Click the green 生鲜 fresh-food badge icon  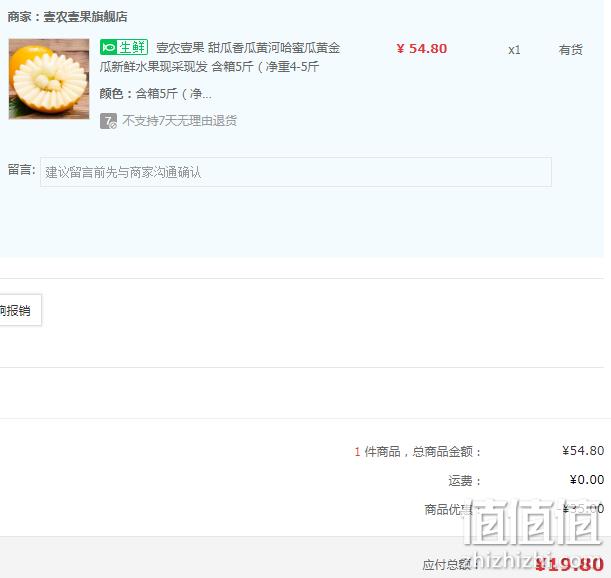tap(124, 47)
